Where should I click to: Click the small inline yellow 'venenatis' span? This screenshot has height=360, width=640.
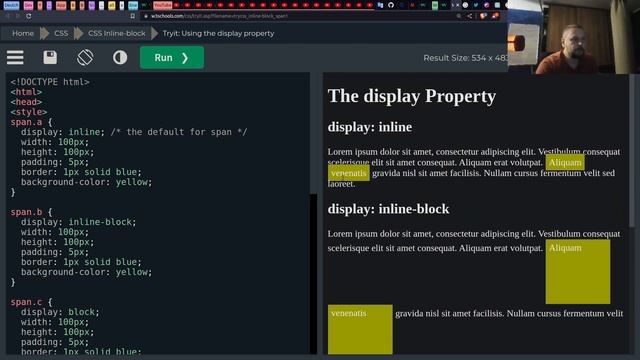tap(349, 173)
